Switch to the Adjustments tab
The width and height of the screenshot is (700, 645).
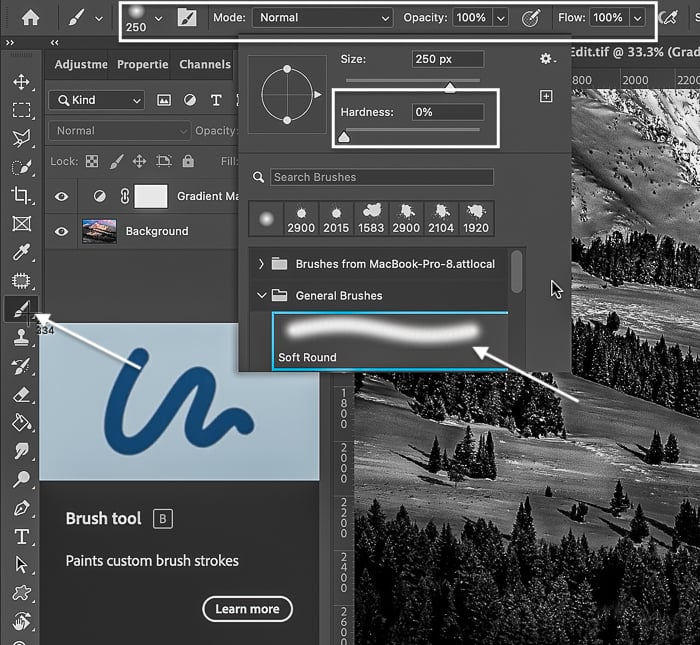(x=81, y=65)
